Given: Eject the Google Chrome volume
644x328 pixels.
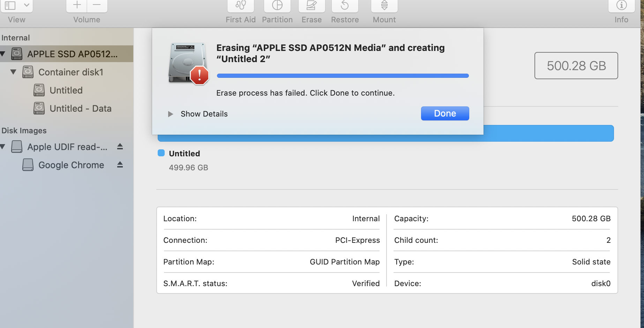Looking at the screenshot, I should point(120,165).
